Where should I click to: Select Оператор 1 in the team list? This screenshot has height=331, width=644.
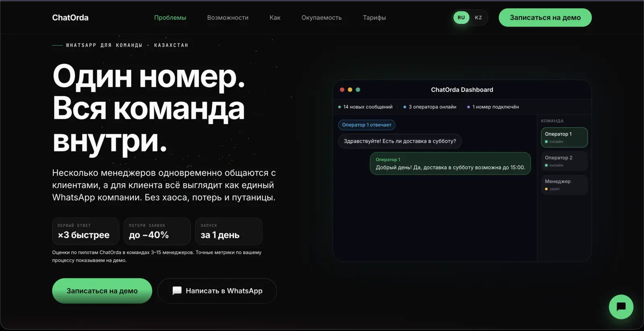pos(564,137)
